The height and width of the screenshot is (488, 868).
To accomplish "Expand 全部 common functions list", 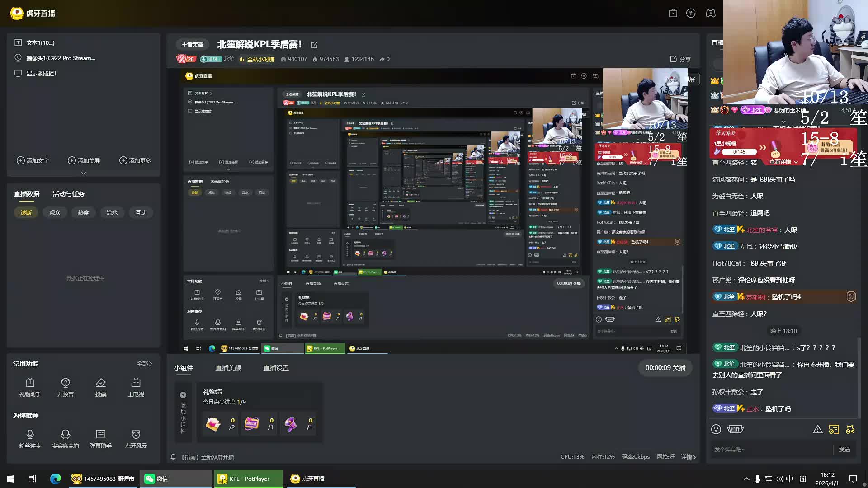I will click(x=145, y=364).
